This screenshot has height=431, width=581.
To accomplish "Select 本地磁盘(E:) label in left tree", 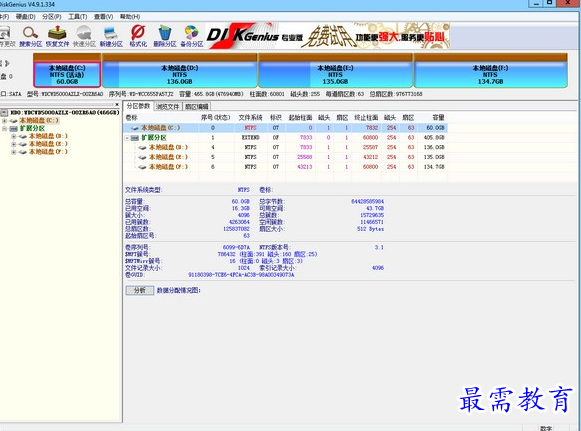I will (48, 144).
